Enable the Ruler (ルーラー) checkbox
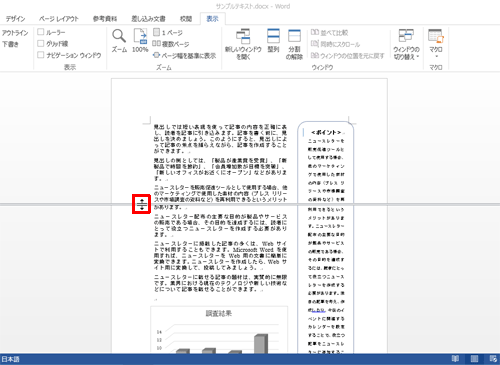The width and height of the screenshot is (500, 365). click(51, 32)
